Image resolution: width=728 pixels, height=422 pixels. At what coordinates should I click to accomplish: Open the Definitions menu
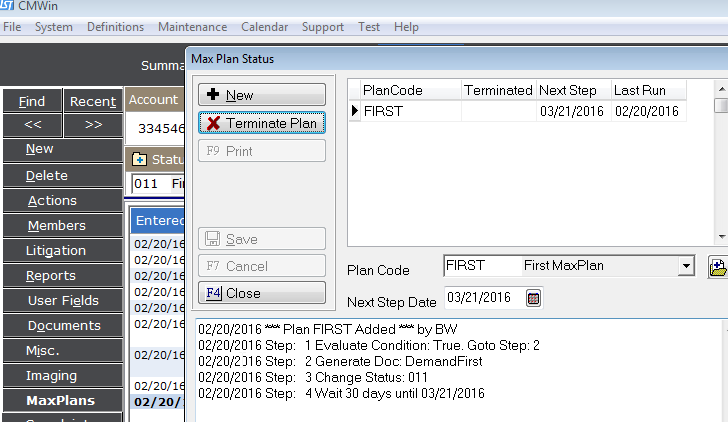coord(115,27)
